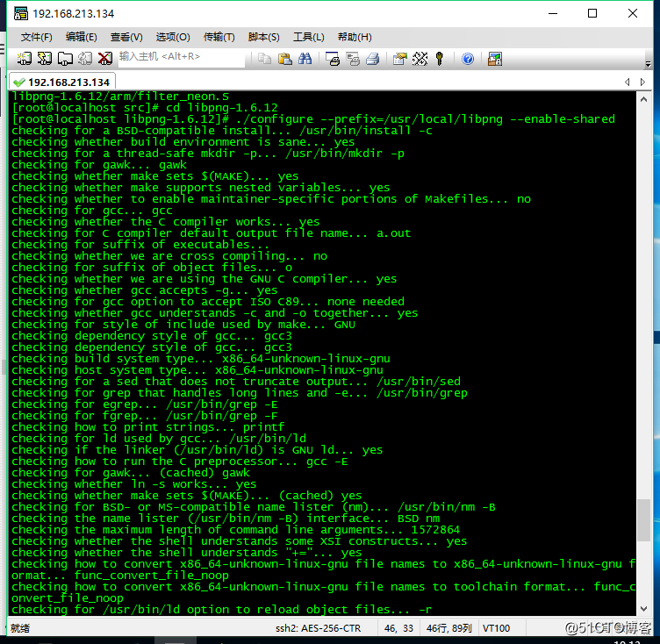Image resolution: width=660 pixels, height=644 pixels.
Task: Open the 脚本(S) menu
Action: (263, 37)
